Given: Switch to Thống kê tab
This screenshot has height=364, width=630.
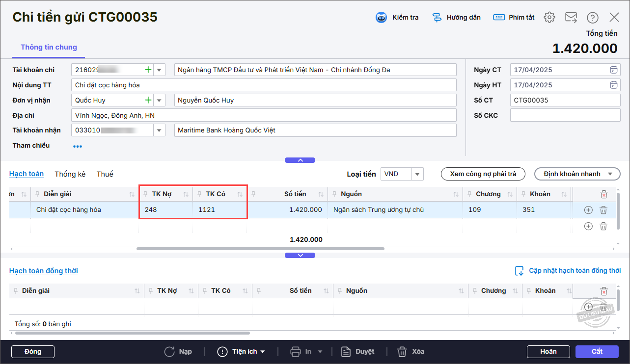Looking at the screenshot, I should pos(70,174).
